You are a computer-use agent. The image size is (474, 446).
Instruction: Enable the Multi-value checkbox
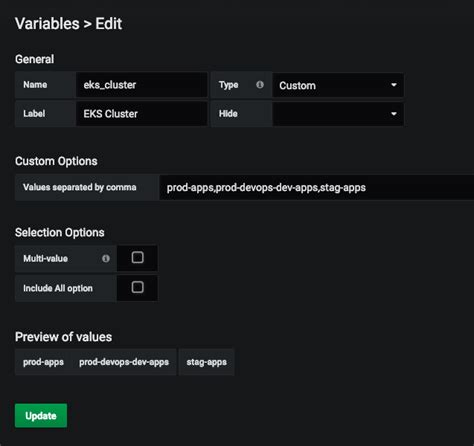point(137,257)
